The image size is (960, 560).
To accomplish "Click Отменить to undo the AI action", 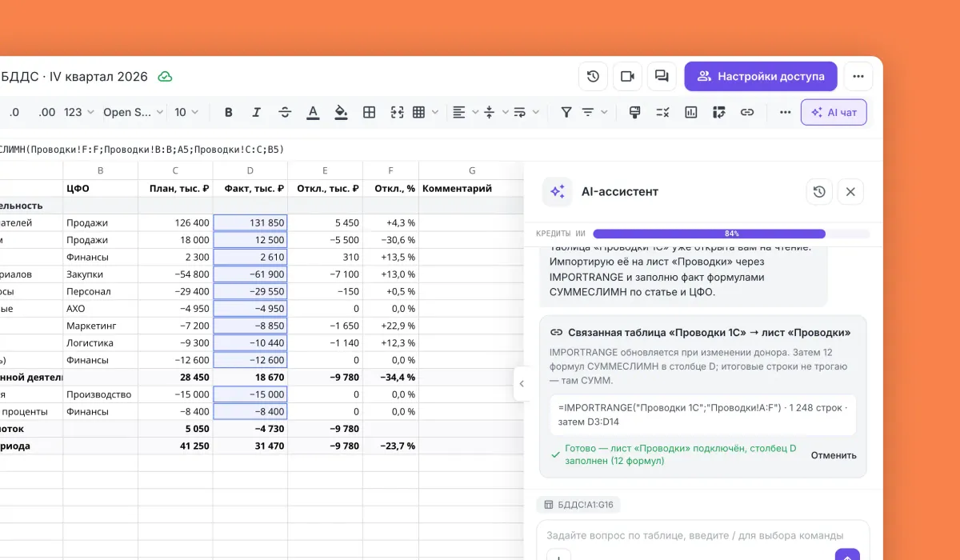I will point(834,455).
